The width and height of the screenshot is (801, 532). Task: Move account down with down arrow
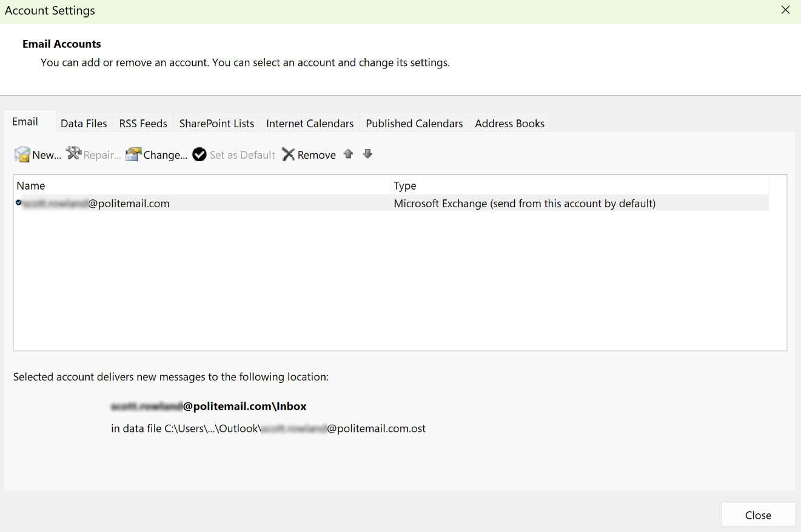click(x=367, y=155)
